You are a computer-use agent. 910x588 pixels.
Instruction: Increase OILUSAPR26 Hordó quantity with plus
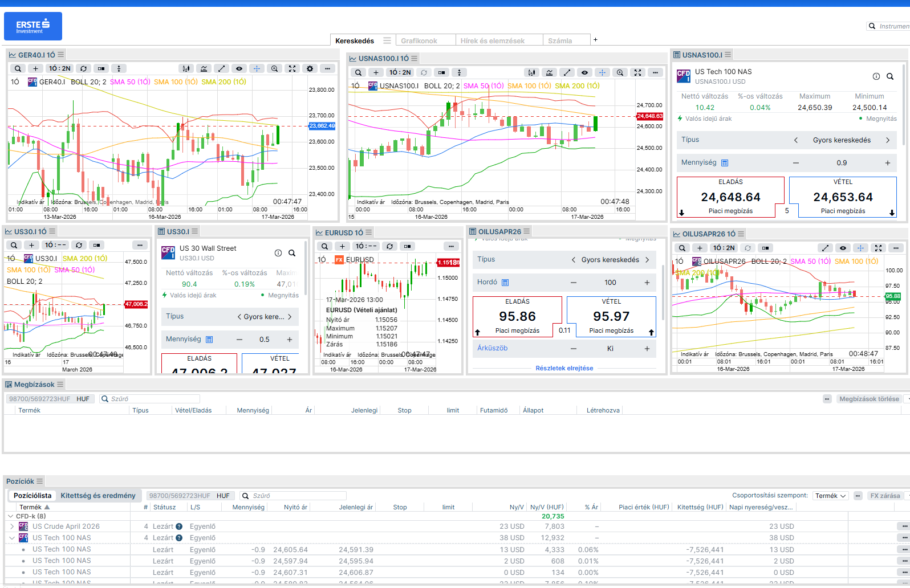[647, 283]
